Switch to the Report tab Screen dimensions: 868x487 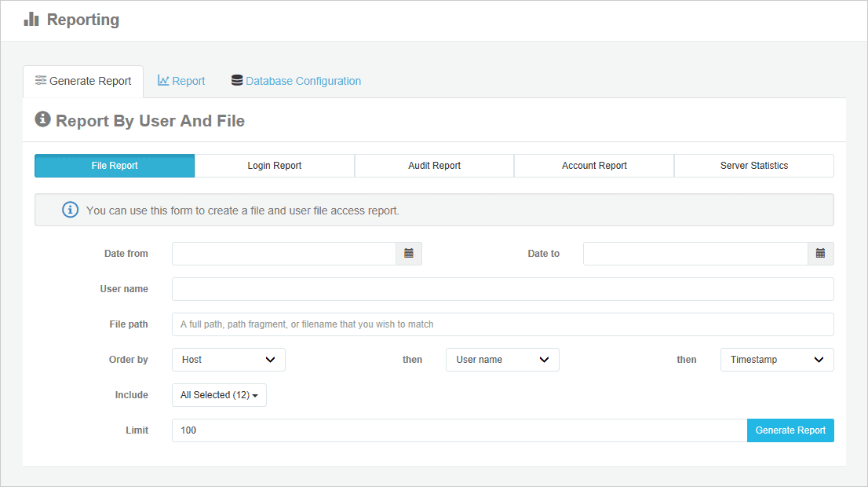(188, 80)
